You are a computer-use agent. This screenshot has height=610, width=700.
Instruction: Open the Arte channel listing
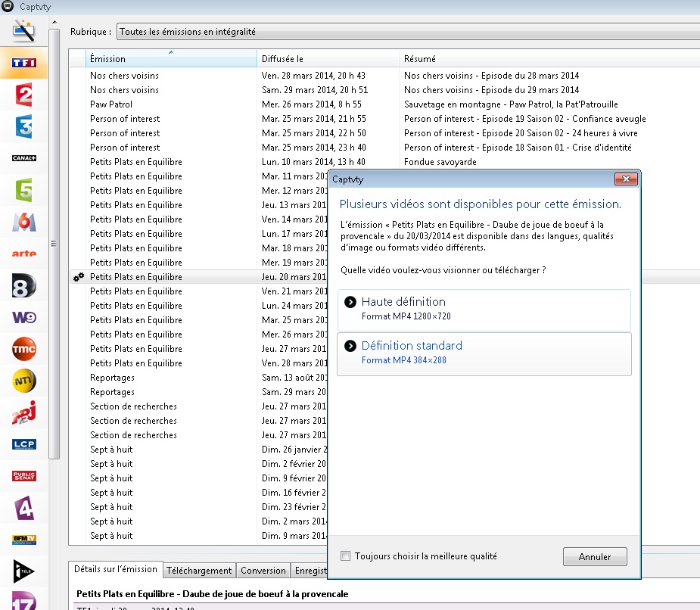coord(24,254)
